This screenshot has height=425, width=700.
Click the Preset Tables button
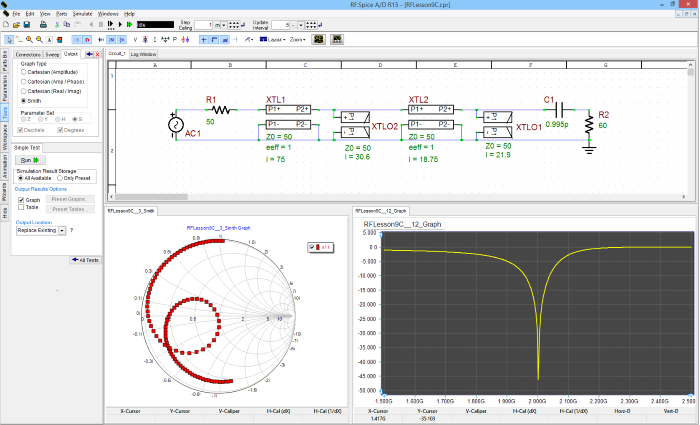tap(71, 209)
